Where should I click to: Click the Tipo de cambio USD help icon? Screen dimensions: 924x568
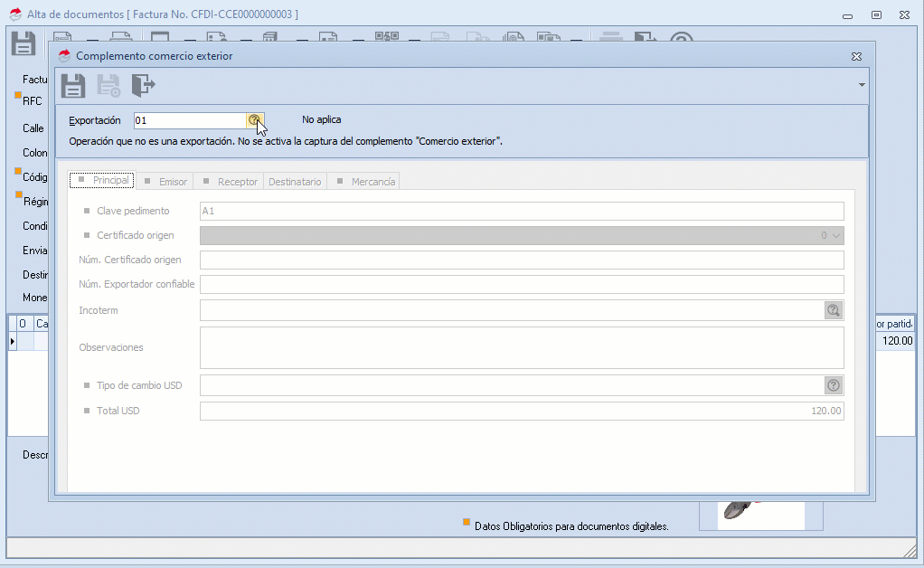(x=833, y=385)
